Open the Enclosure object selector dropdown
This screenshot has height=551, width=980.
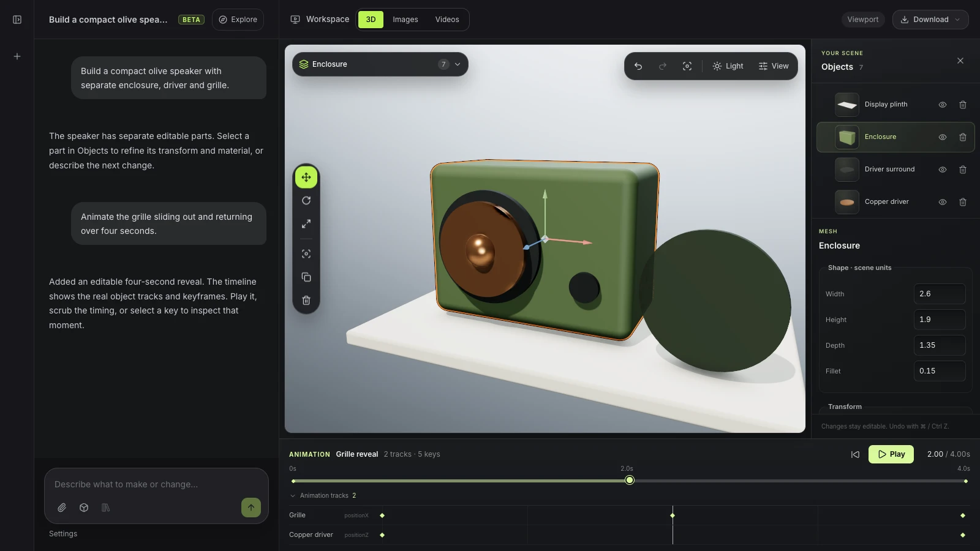coord(380,64)
